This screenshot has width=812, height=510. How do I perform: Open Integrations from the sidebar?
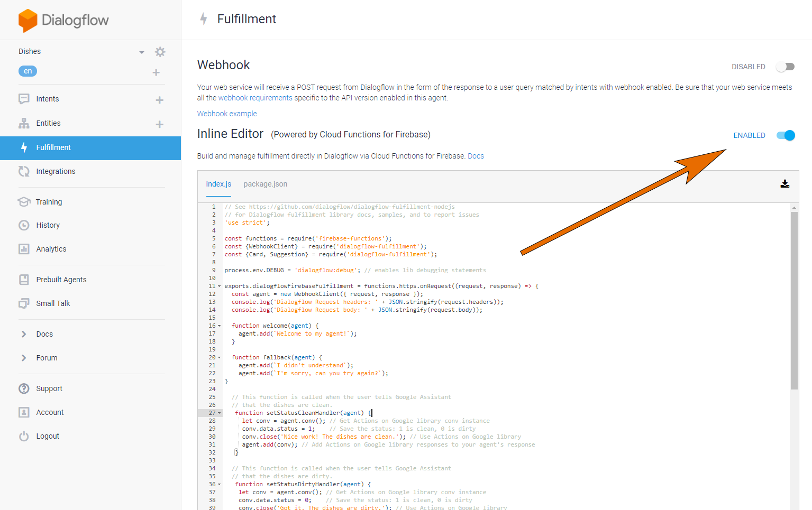click(23, 171)
